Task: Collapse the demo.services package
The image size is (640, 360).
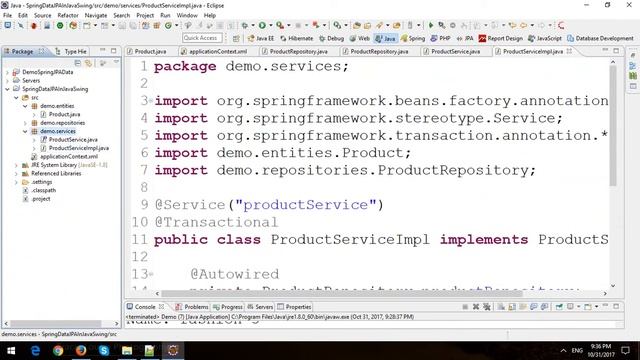Action: (x=25, y=131)
